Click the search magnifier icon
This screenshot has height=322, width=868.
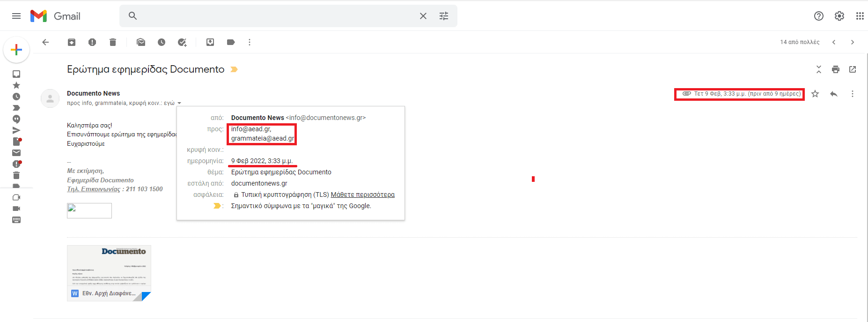[133, 16]
